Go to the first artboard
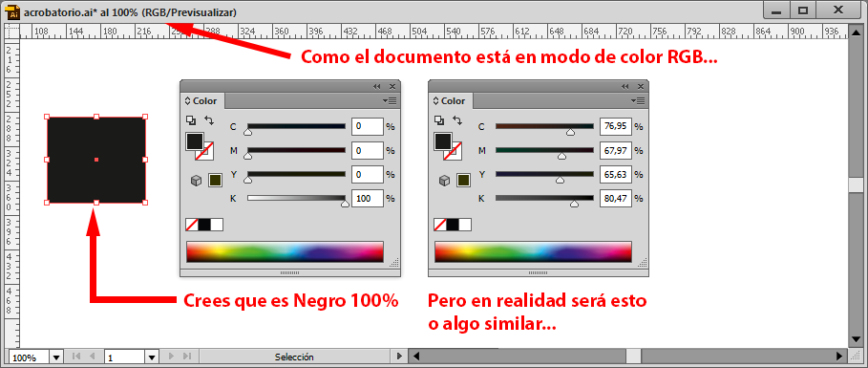This screenshot has height=368, width=868. click(76, 357)
